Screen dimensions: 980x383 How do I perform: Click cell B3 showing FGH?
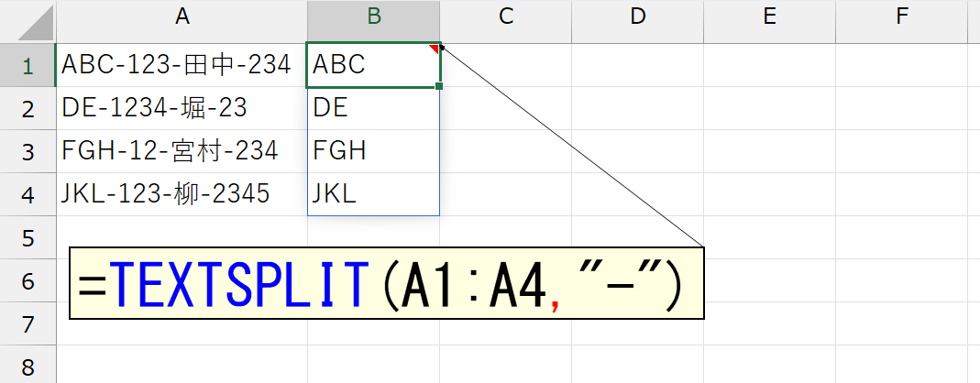click(x=374, y=151)
